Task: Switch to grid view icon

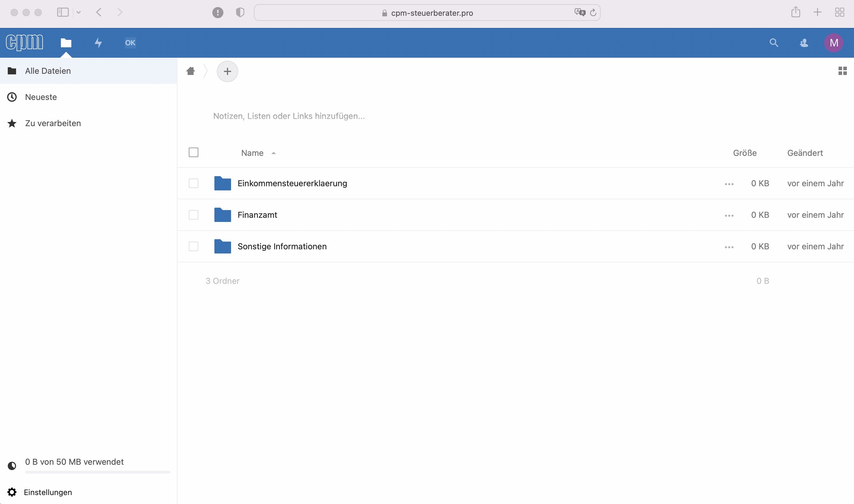Action: 842,71
